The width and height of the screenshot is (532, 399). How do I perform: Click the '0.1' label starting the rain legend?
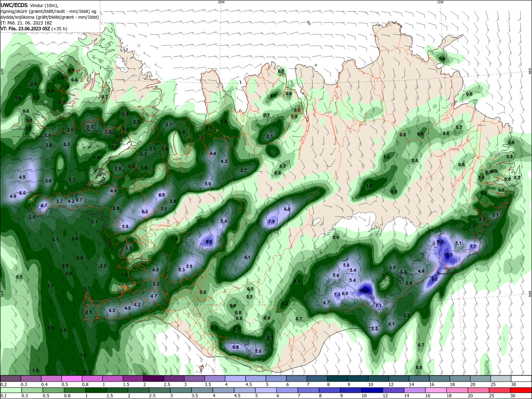[3, 396]
